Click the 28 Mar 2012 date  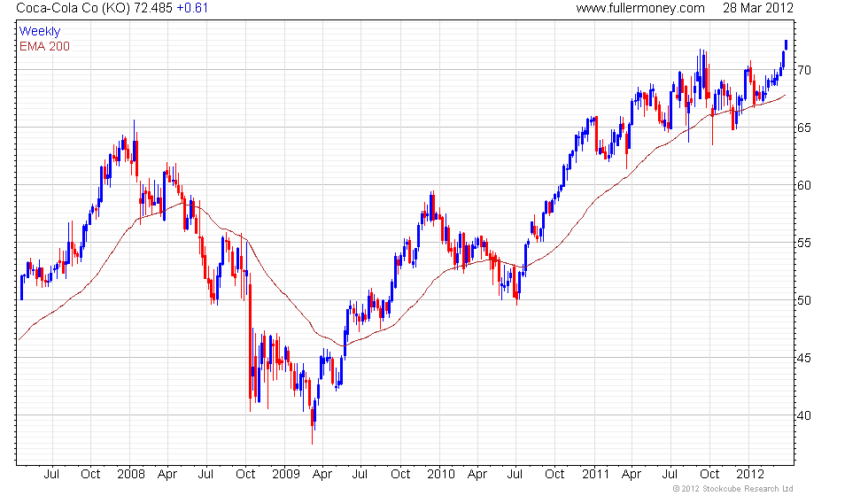click(758, 8)
